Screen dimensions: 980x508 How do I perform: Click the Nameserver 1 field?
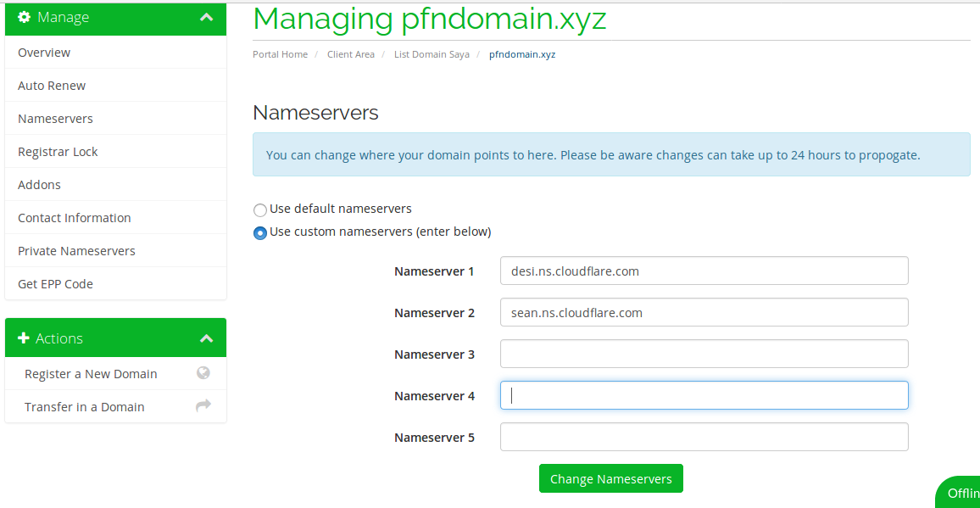pyautogui.click(x=704, y=271)
